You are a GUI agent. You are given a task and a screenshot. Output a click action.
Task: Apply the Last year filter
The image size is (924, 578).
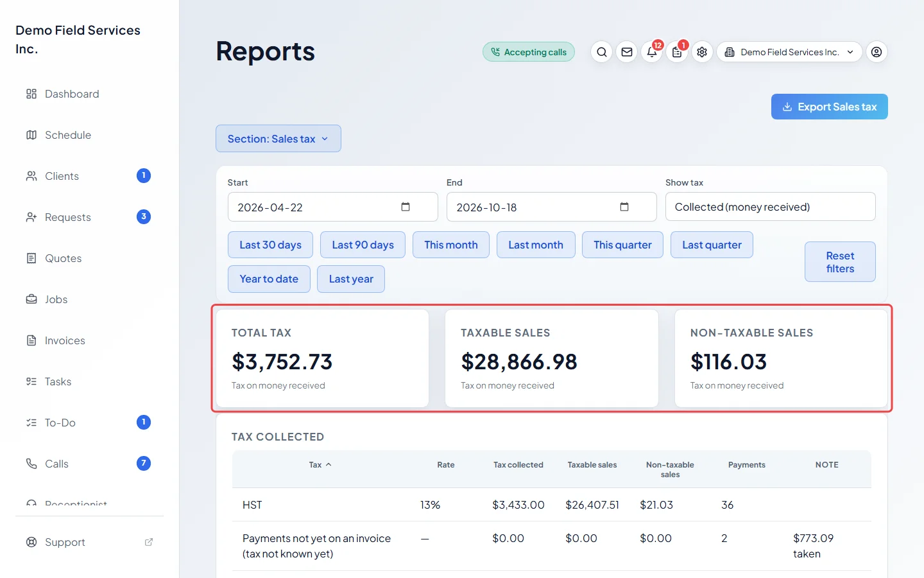pos(351,279)
